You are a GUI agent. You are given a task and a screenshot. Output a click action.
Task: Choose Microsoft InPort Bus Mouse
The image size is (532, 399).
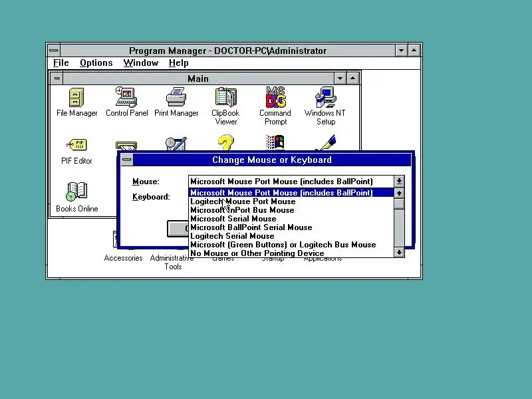(291, 210)
